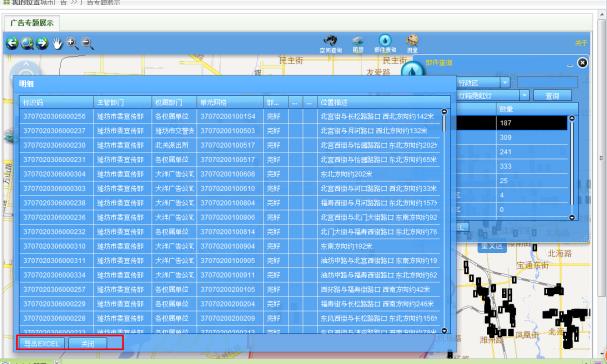Click the text input field beside the district dropdown
607x364 pixels.
[547, 82]
